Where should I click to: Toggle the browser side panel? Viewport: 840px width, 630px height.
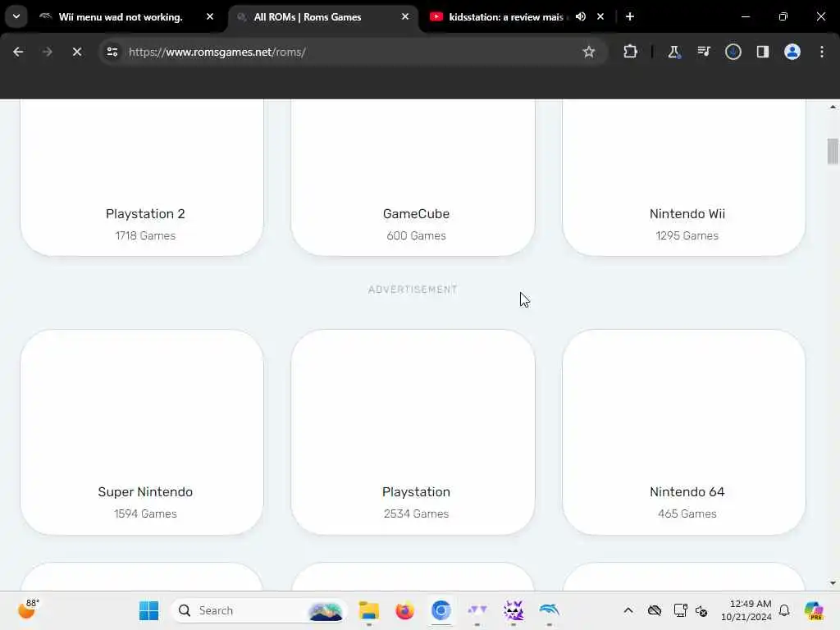[x=762, y=52]
